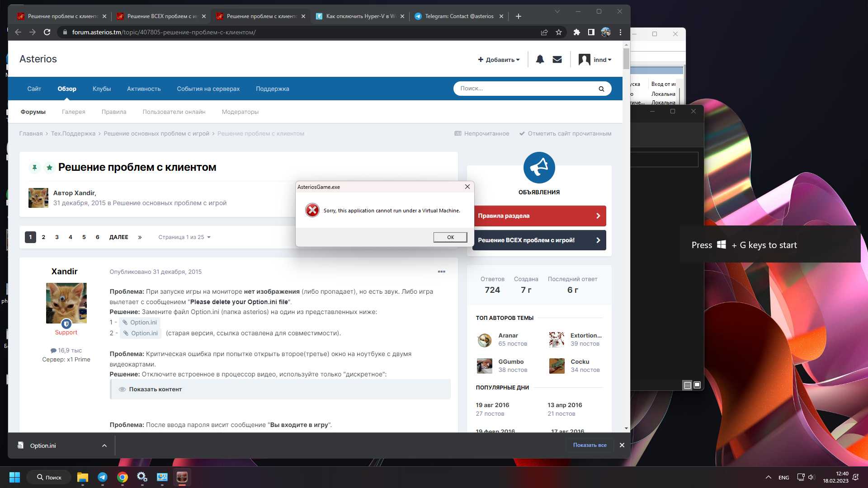
Task: Open the Активность navigation item
Action: [144, 89]
